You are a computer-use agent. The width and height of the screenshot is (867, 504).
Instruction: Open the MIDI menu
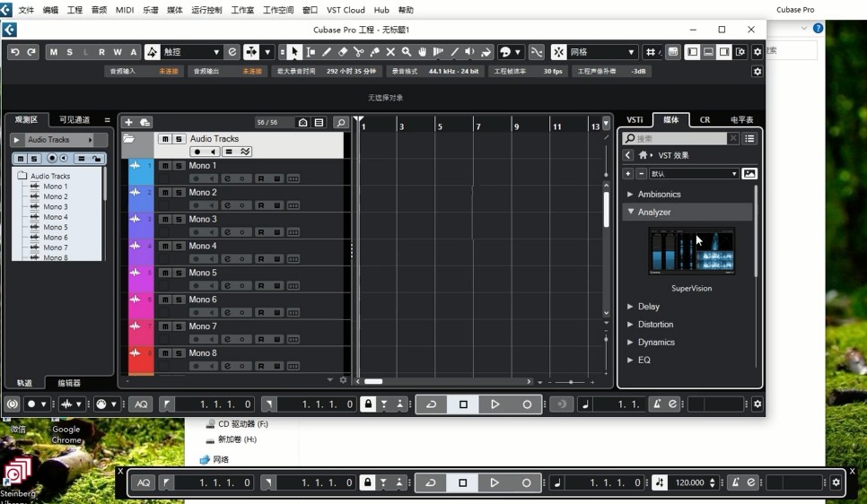(125, 10)
